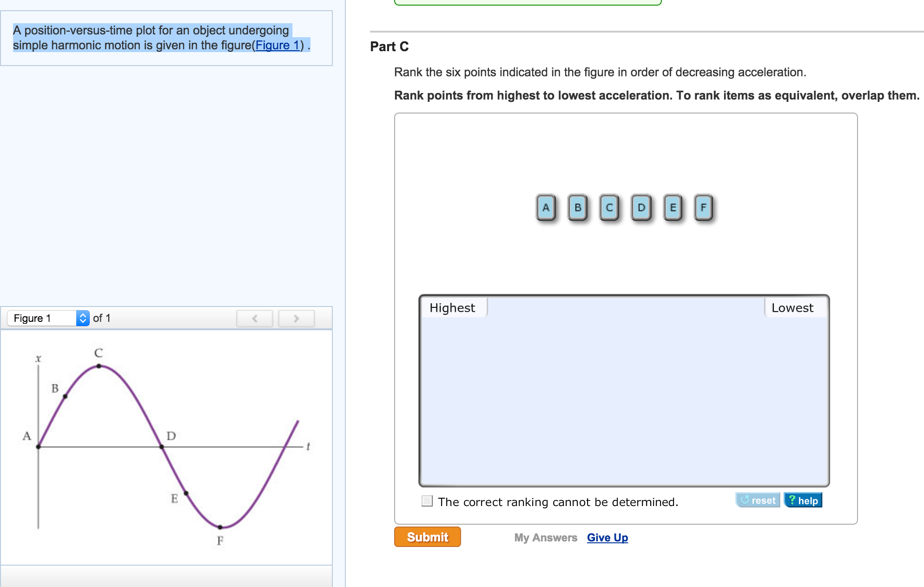
Task: Click point C on the graph
Action: coord(99,366)
